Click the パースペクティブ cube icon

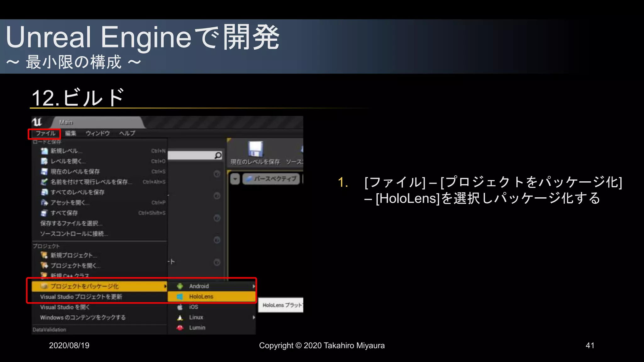coord(249,179)
